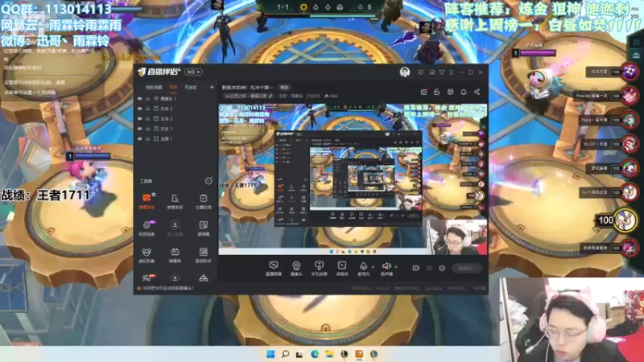644x362 pixels.
Task: Toggle the lock on the 摄像头 1 source
Action: pyautogui.click(x=147, y=98)
